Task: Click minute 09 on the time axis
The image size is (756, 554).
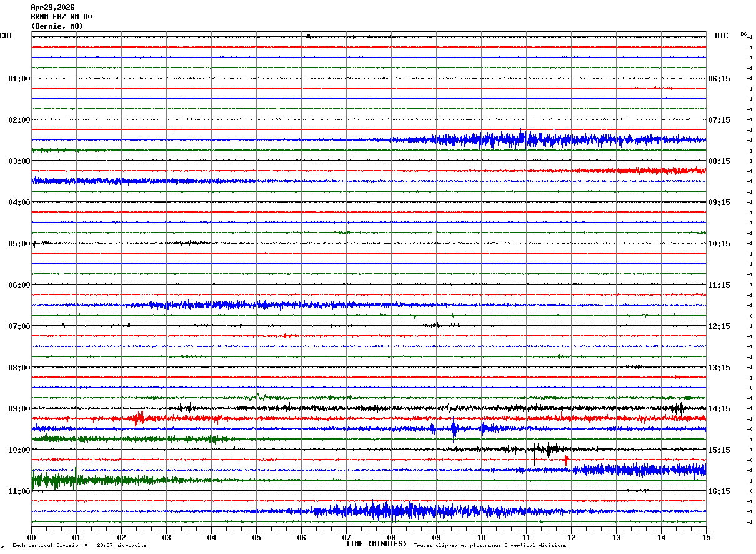Action: point(436,537)
